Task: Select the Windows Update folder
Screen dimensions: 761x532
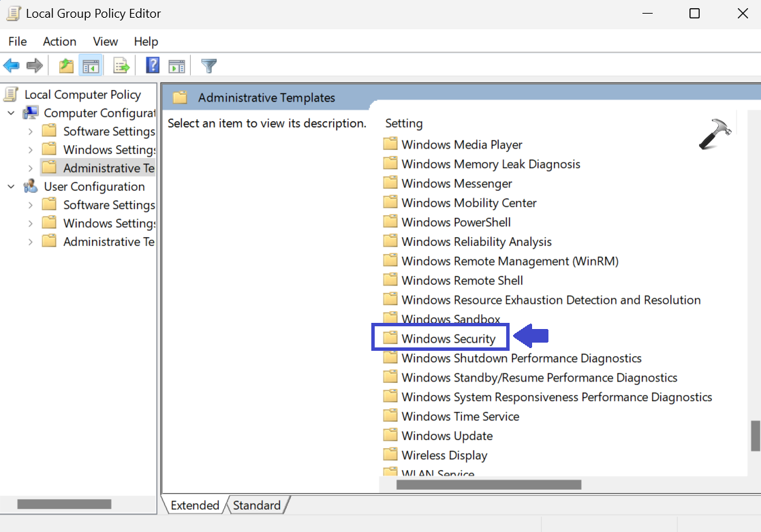Action: click(446, 436)
